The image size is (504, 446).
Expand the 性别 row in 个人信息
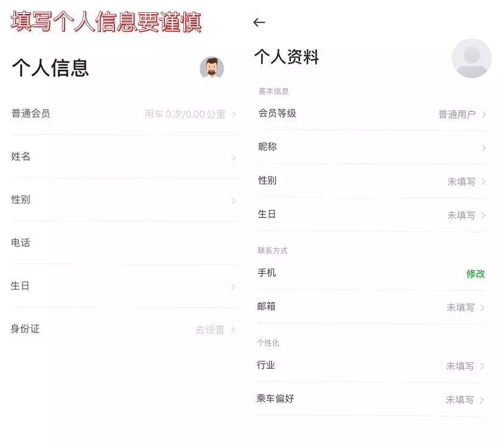click(124, 200)
